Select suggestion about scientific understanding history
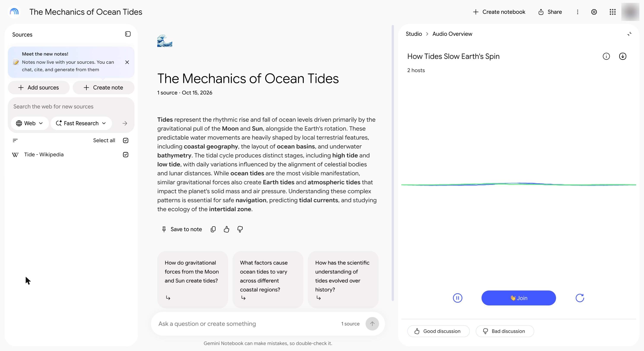This screenshot has width=644, height=351. [x=343, y=279]
